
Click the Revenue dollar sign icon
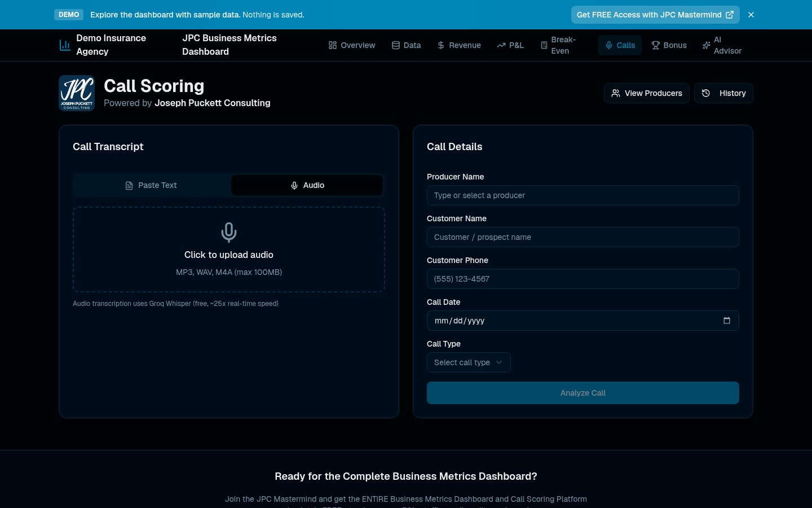click(441, 45)
